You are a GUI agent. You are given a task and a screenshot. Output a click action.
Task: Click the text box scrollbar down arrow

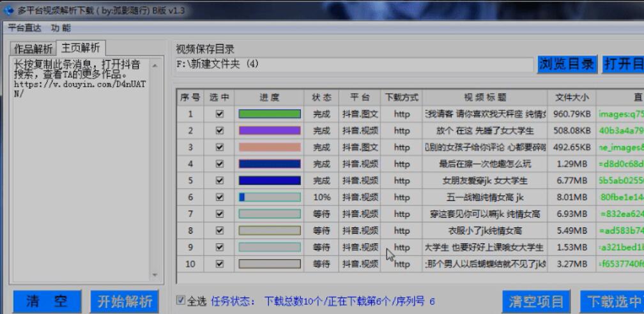155,275
